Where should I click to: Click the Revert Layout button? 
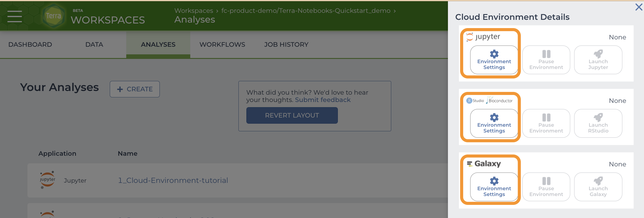pos(292,115)
